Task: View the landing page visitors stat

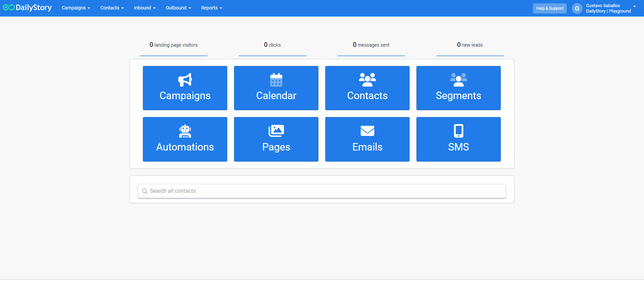Action: [x=174, y=45]
